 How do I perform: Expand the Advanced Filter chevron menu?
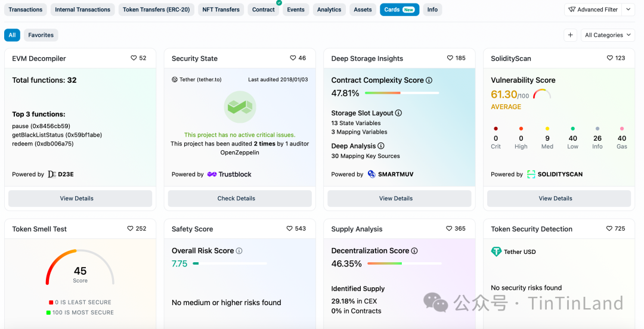[x=628, y=10]
